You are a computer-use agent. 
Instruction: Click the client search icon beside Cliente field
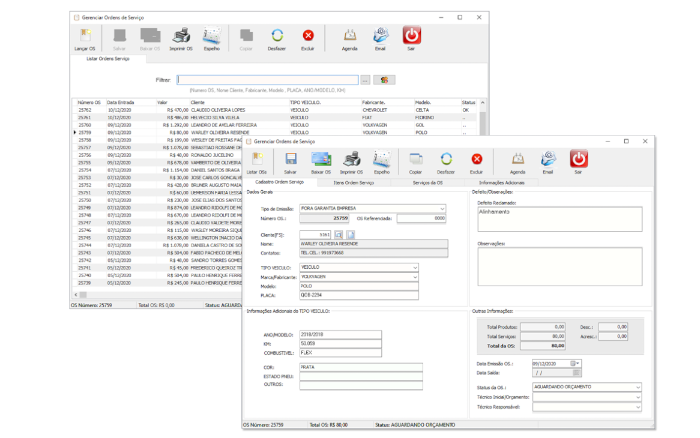click(339, 234)
